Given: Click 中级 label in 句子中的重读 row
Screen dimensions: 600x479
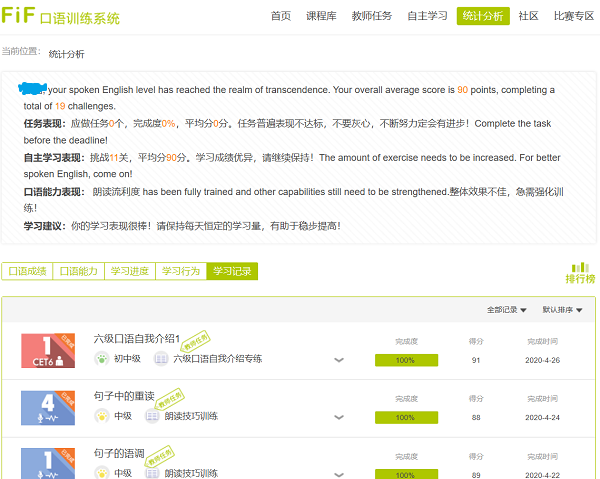Looking at the screenshot, I should point(123,416).
